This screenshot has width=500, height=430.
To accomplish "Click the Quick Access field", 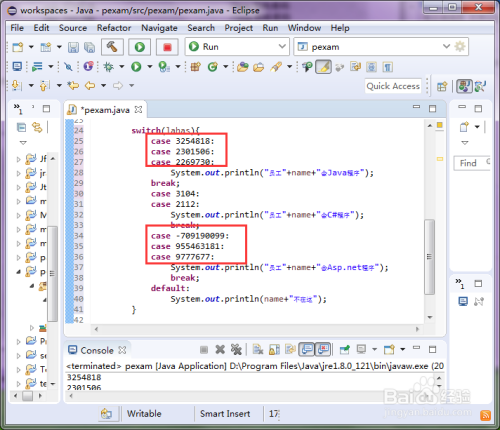I will [x=393, y=86].
